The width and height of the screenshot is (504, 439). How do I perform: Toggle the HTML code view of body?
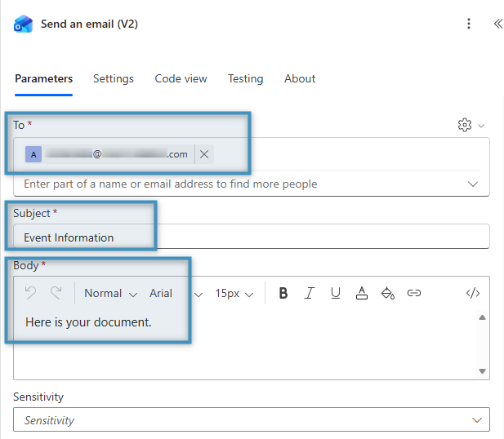pos(473,293)
